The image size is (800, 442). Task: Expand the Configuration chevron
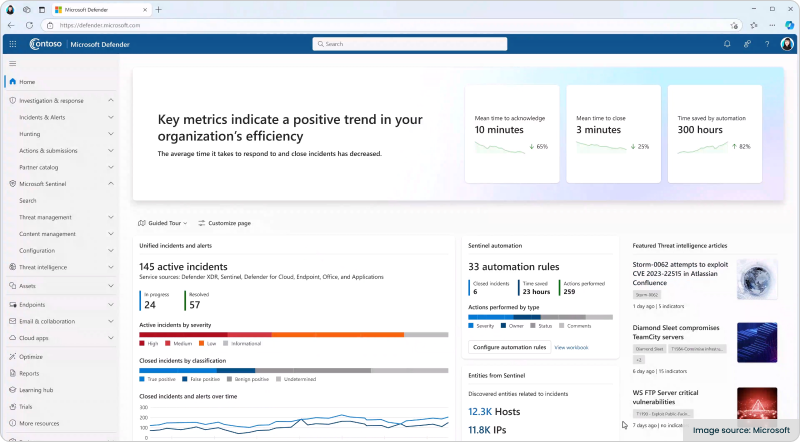point(111,251)
